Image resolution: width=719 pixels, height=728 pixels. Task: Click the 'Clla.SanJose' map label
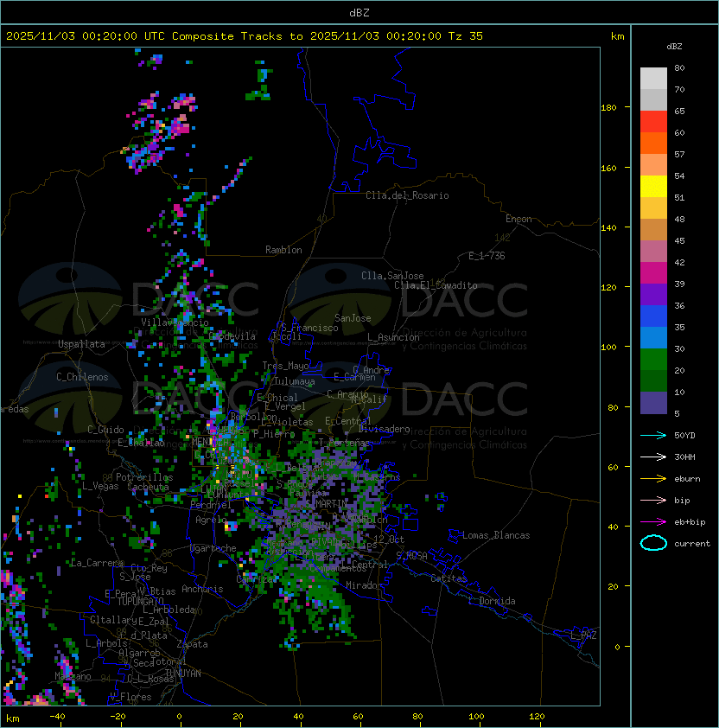392,276
